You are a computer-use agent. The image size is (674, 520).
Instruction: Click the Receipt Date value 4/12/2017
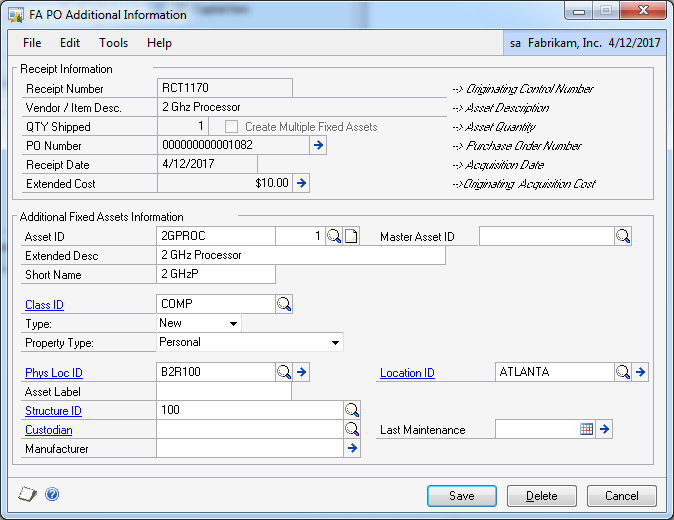tap(208, 164)
